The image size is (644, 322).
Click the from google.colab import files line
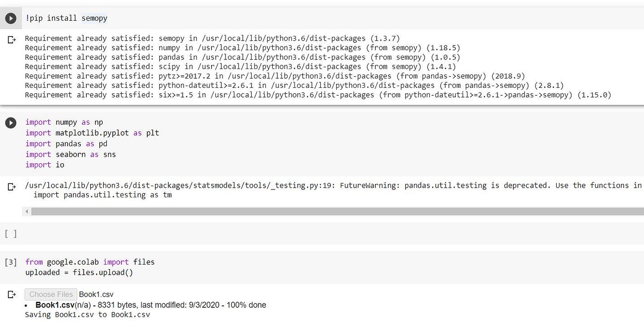click(90, 262)
